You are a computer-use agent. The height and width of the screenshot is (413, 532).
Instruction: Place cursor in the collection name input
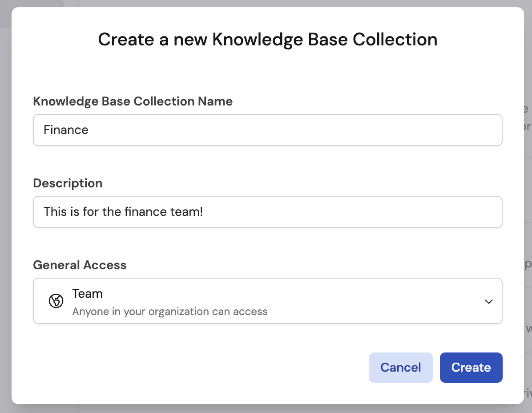tap(267, 130)
